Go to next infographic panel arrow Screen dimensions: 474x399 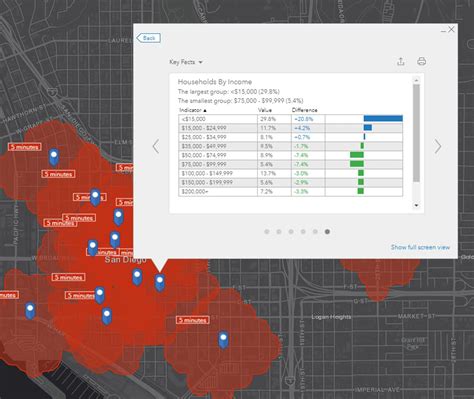pyautogui.click(x=438, y=146)
